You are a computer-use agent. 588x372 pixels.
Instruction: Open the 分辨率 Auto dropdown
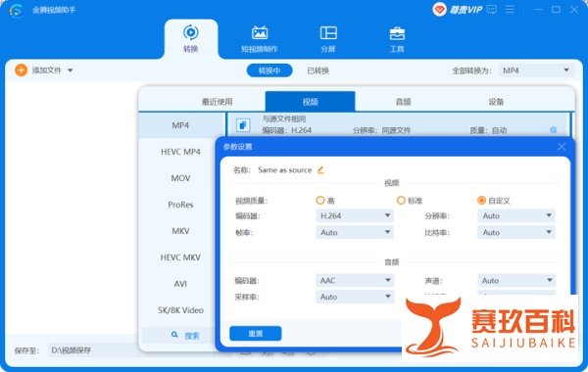point(516,215)
